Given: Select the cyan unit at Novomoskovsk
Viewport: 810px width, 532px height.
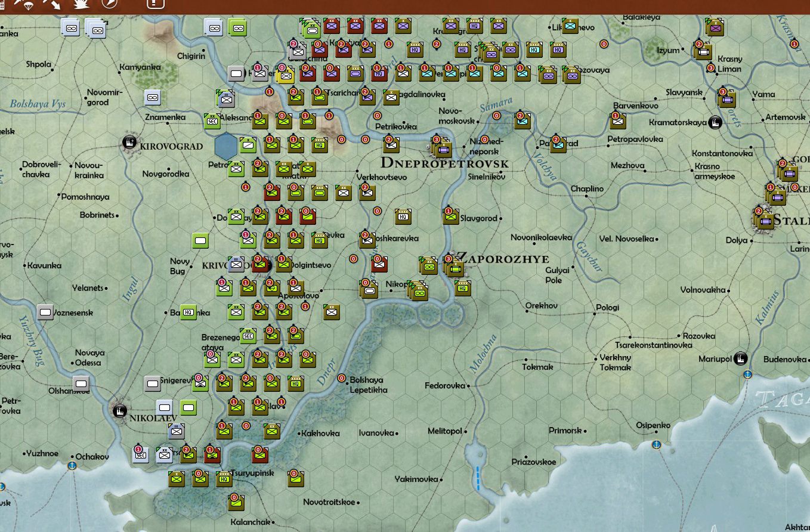Looking at the screenshot, I should (523, 121).
